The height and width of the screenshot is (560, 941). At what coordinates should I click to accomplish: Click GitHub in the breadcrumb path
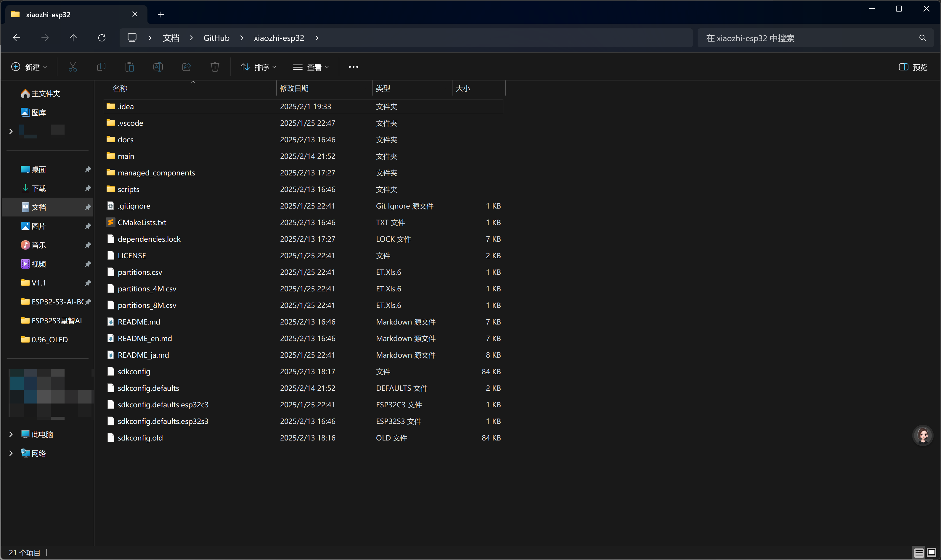tap(216, 38)
